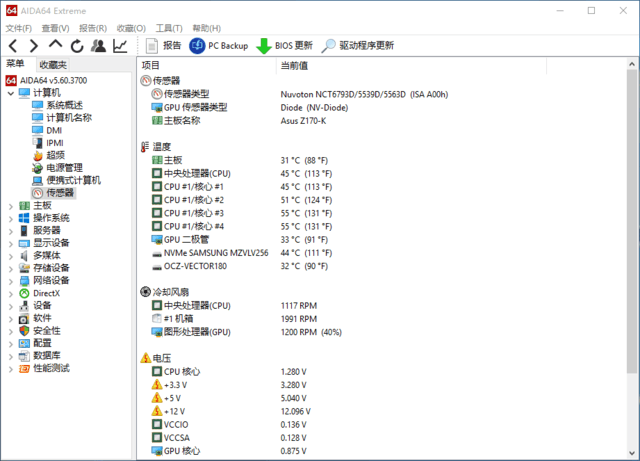Click the 报告 report button

tap(163, 45)
